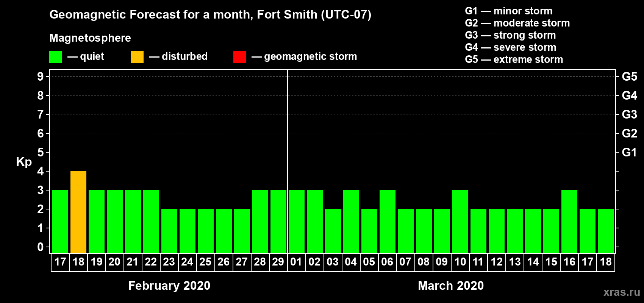
Task: Click the date label 29 on the axis
Action: click(x=278, y=262)
